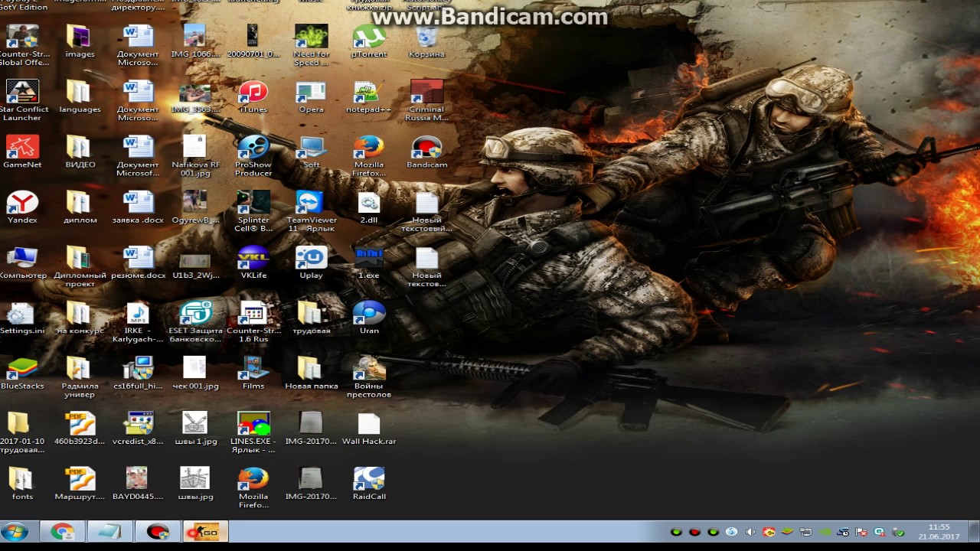Screen dimensions: 980x551
Task: Open Google Chrome from the taskbar
Action: [62, 532]
